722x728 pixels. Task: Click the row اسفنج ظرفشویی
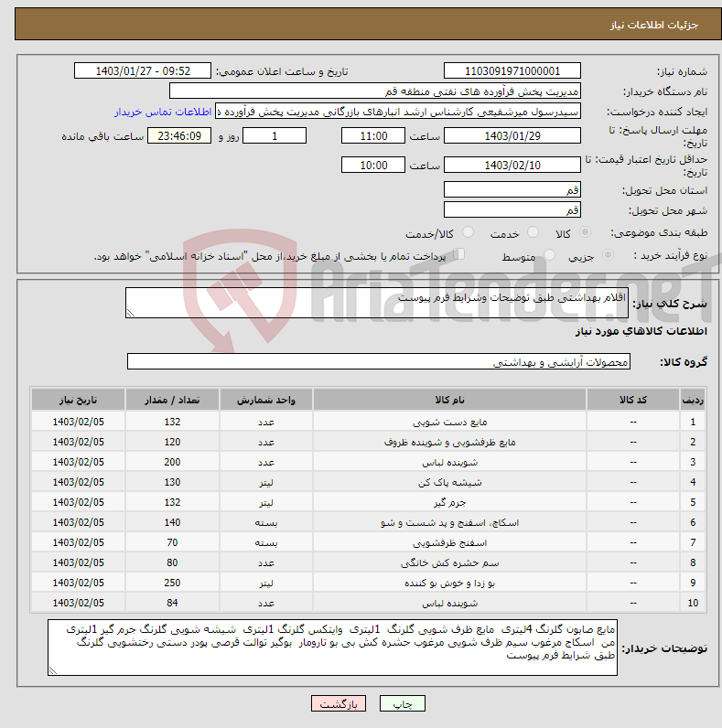coord(368,542)
